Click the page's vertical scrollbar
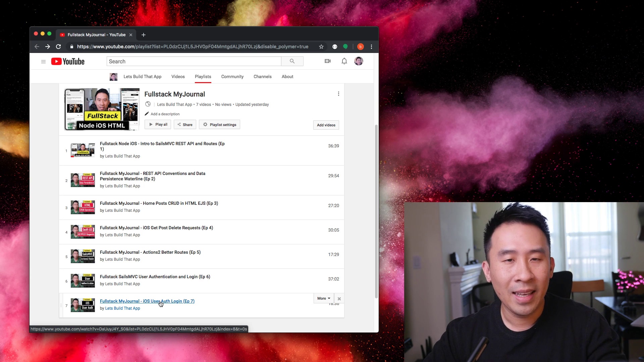 coord(376,211)
